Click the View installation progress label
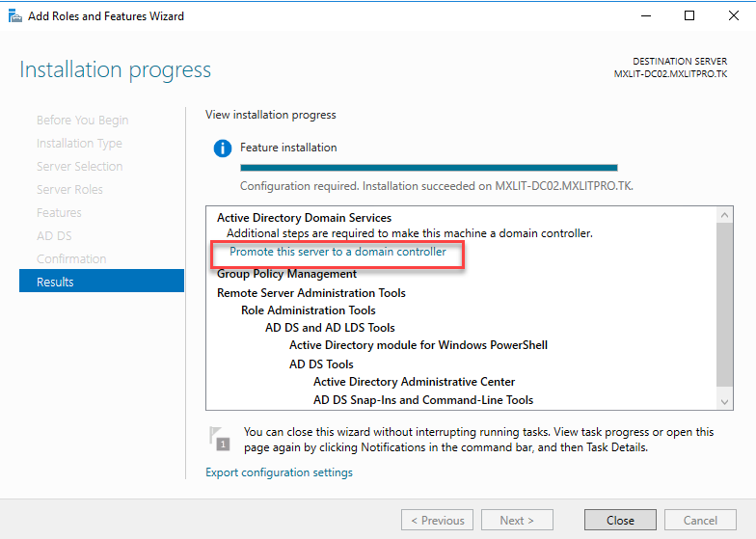The height and width of the screenshot is (539, 756). tap(270, 115)
